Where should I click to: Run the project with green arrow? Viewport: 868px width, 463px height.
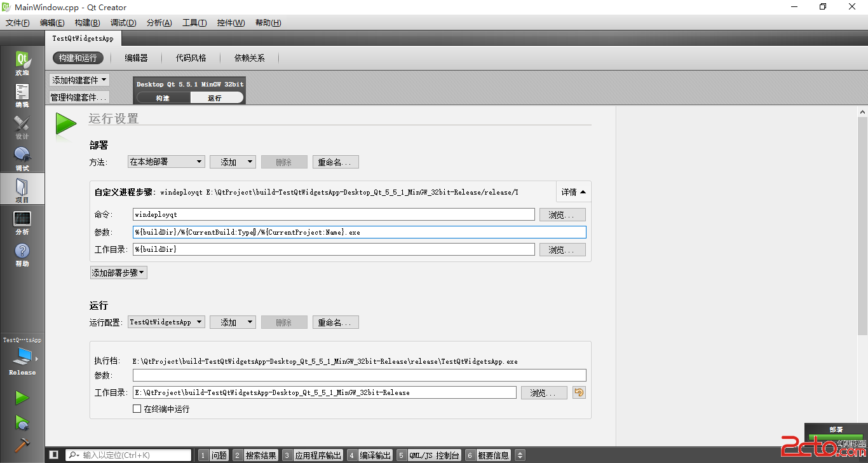(x=22, y=398)
